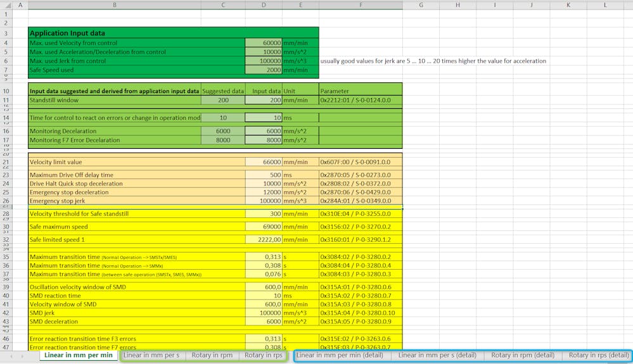Click the Max jerk input cell in row 6
Image resolution: width=633 pixels, height=364 pixels.
[x=264, y=61]
